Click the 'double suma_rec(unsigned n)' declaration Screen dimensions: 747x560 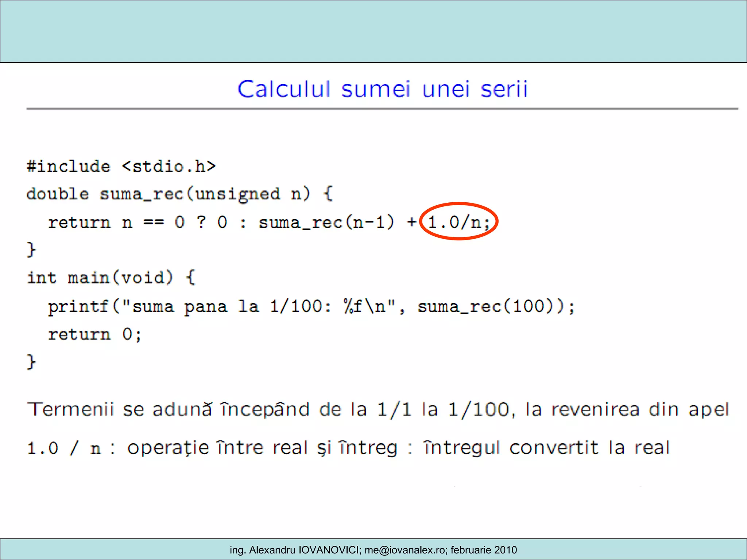(168, 194)
